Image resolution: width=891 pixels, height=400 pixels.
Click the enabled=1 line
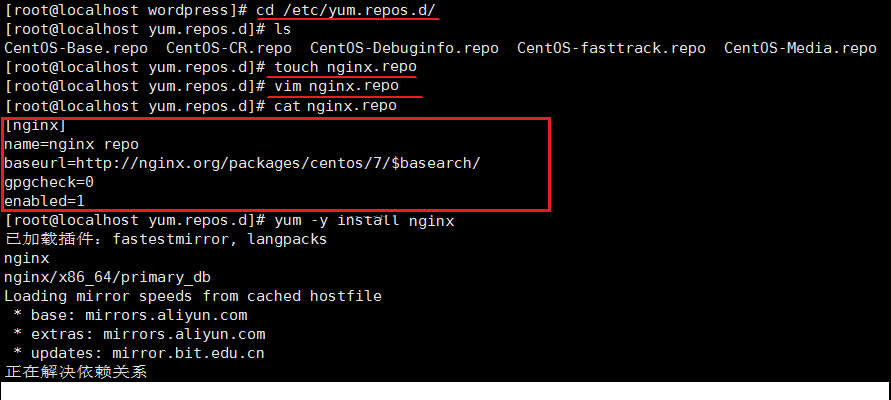point(44,201)
